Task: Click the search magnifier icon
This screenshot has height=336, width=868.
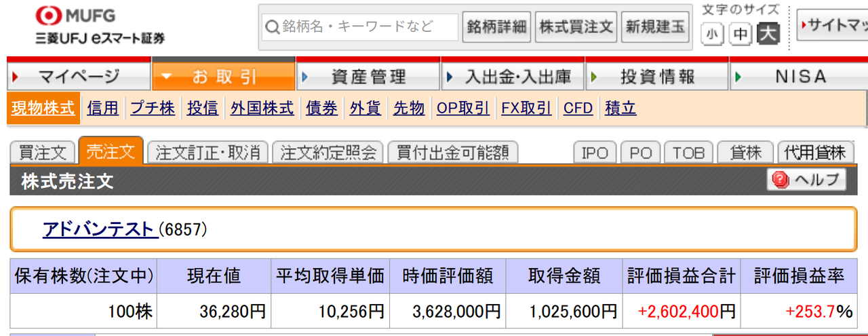Action: 272,27
